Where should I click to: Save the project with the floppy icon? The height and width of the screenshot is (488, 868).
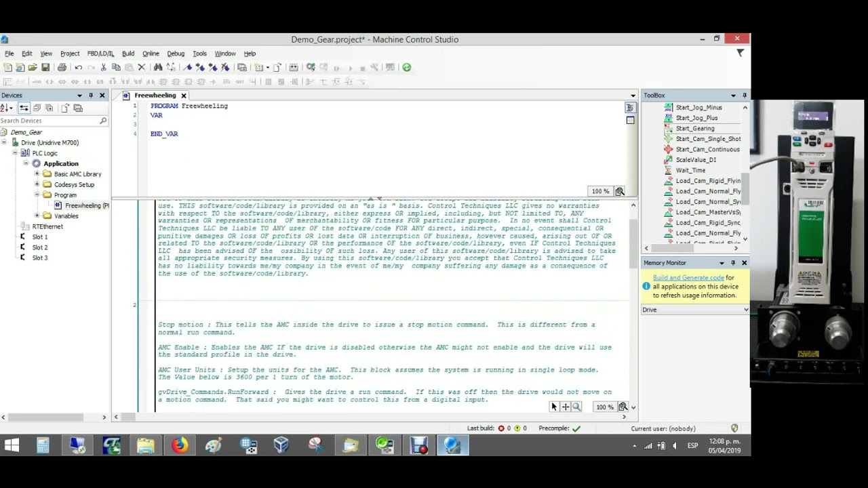point(45,67)
